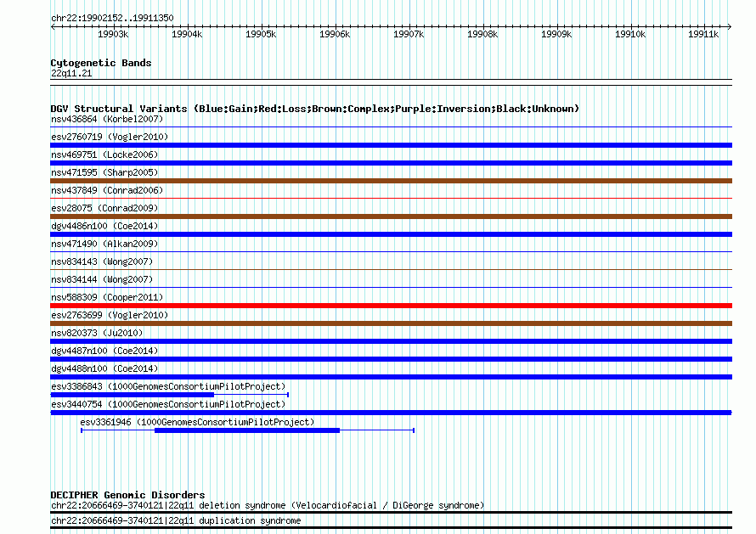Screen dimensions: 756x534
Task: Click the nsv834143 (Wong2007) label
Action: coord(102,261)
